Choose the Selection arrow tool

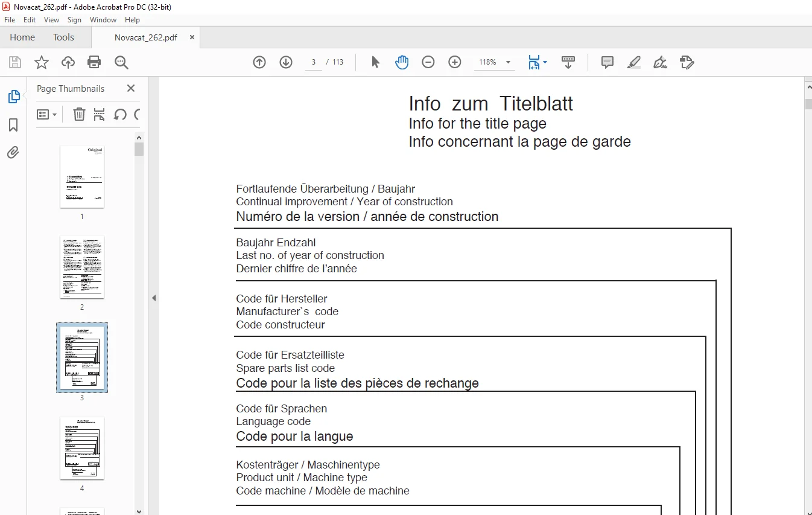coord(375,62)
